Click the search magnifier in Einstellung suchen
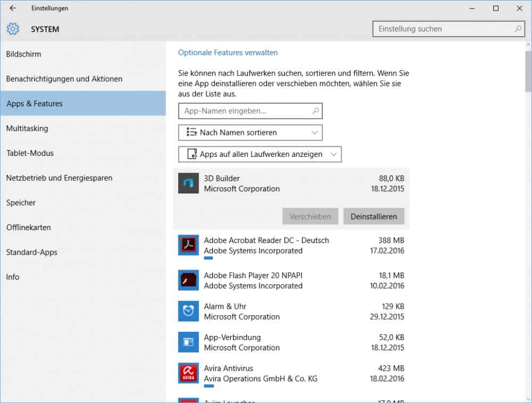Image resolution: width=532 pixels, height=403 pixels. [x=518, y=29]
